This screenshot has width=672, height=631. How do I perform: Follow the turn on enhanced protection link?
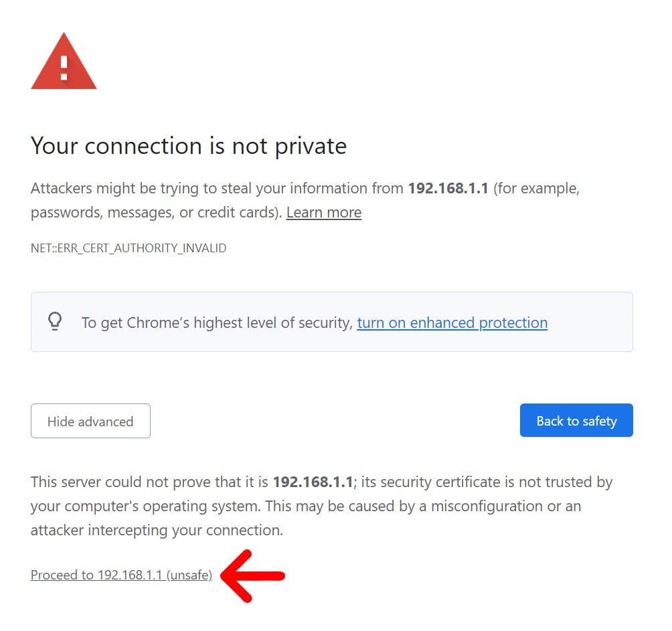tap(452, 323)
